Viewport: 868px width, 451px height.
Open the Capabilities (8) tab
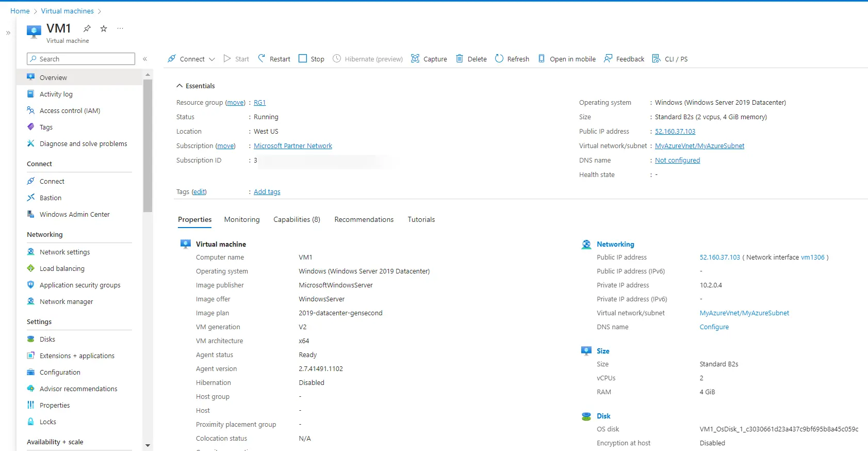297,219
